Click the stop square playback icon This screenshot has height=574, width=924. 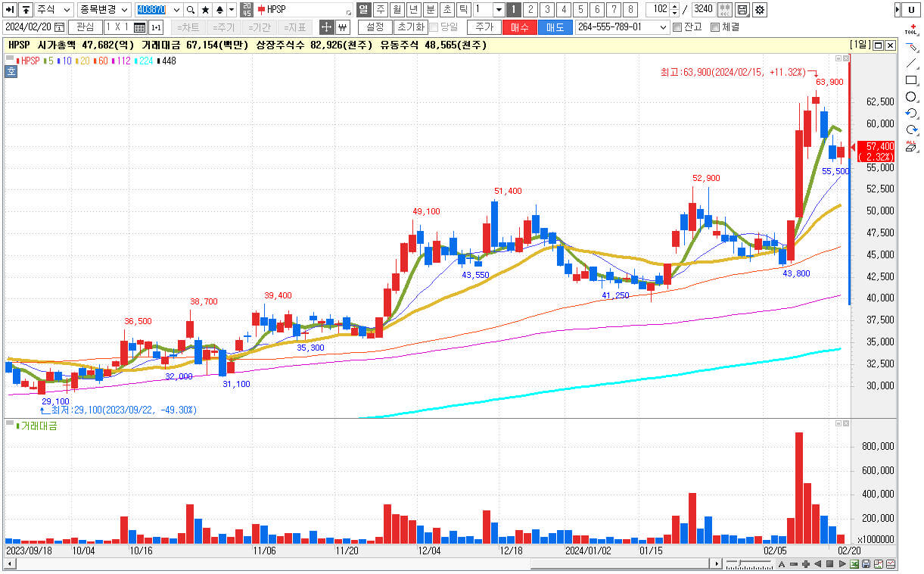[829, 564]
